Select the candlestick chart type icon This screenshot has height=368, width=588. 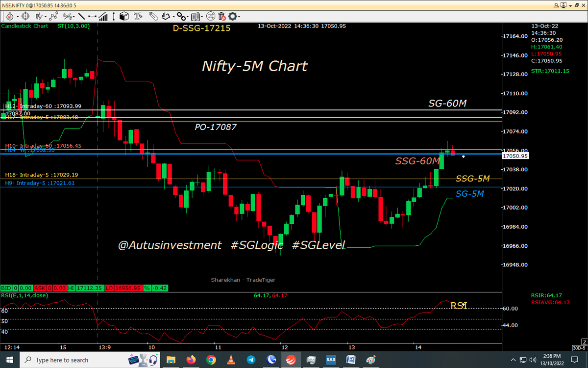tap(39, 16)
